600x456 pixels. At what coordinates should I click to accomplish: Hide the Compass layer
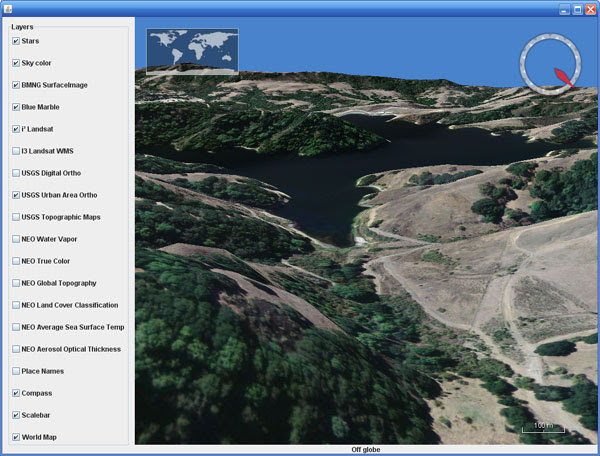tap(16, 393)
